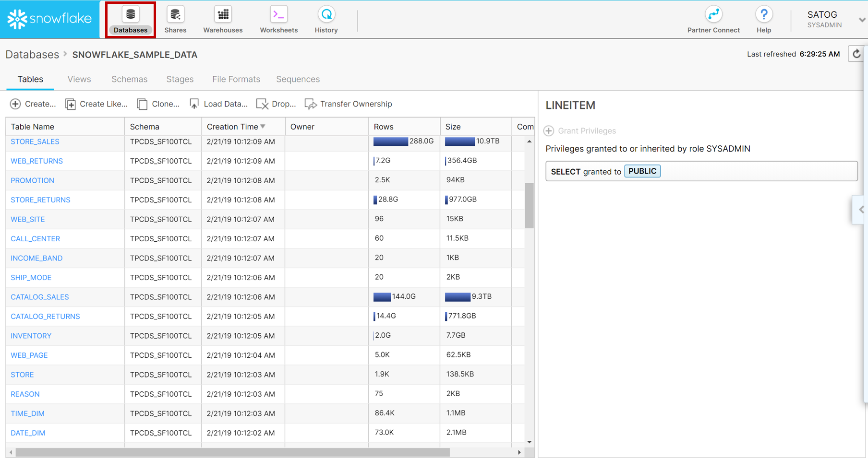Switch to the Stages tab
The image size is (868, 459).
click(x=180, y=79)
